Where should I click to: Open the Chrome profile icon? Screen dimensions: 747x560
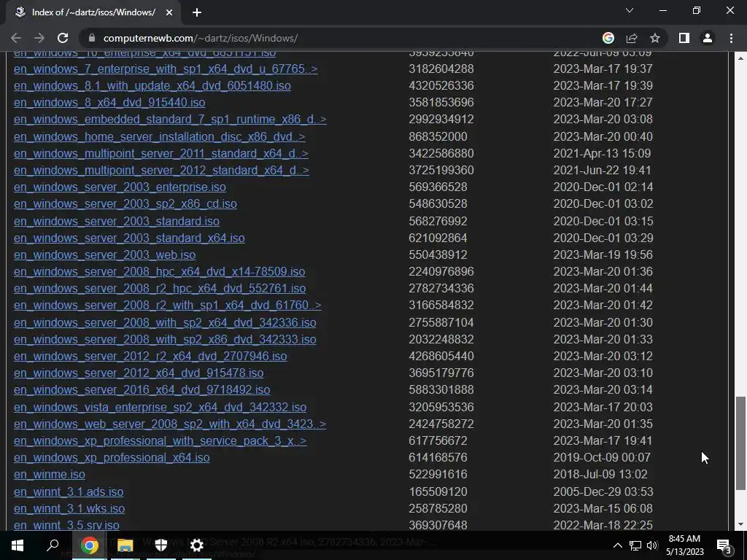pos(708,38)
